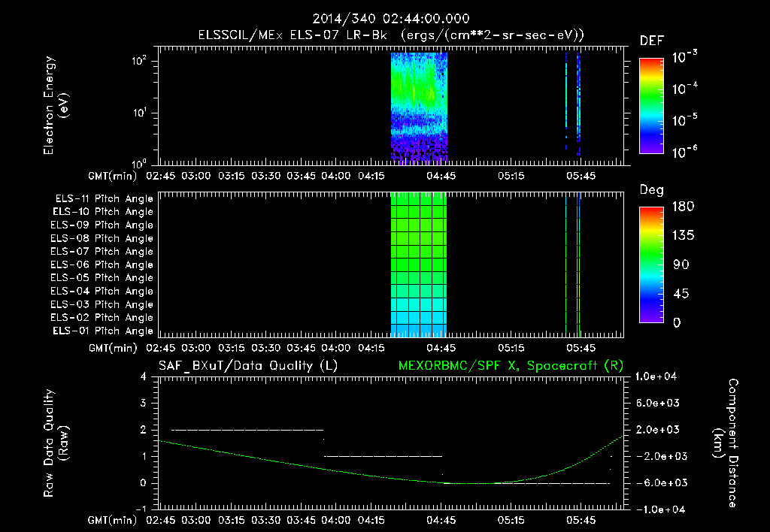The image size is (770, 532).
Task: Click the Component Distance (km) axis label
Action: [726, 443]
